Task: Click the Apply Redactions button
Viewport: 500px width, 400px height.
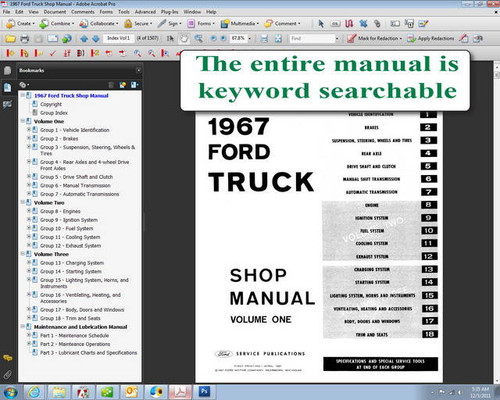Action: (431, 39)
